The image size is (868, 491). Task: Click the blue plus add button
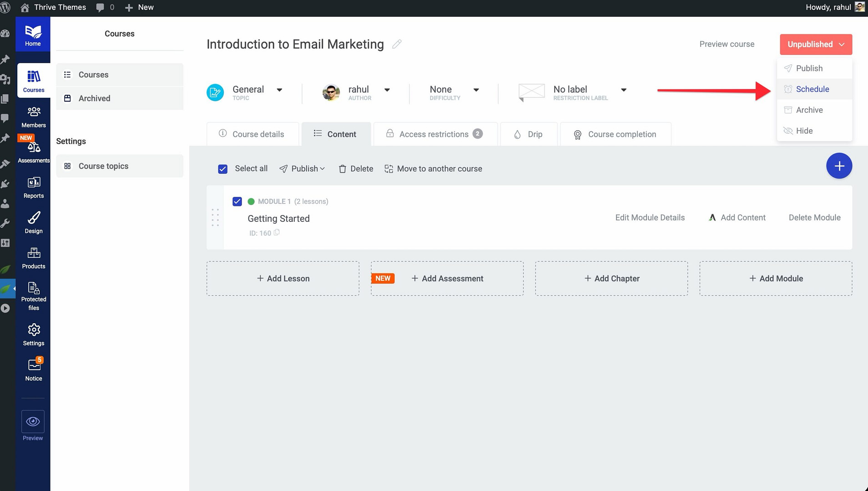839,166
